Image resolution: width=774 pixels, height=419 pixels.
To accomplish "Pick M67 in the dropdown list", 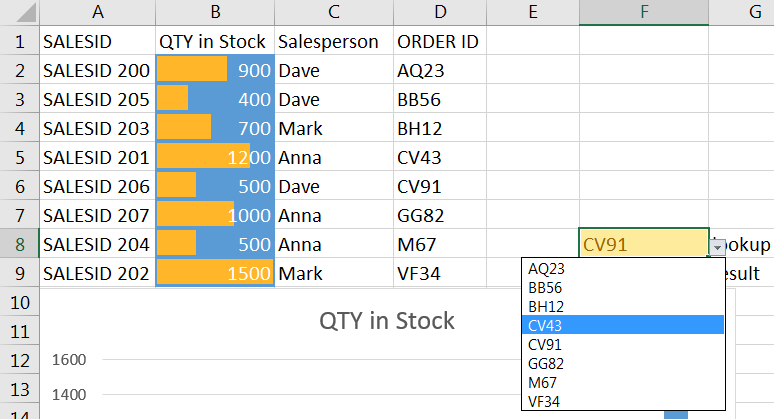I will [622, 382].
